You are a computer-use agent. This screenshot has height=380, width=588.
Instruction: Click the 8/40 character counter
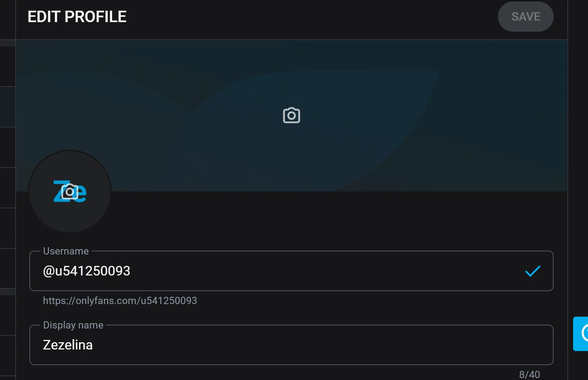tap(529, 374)
